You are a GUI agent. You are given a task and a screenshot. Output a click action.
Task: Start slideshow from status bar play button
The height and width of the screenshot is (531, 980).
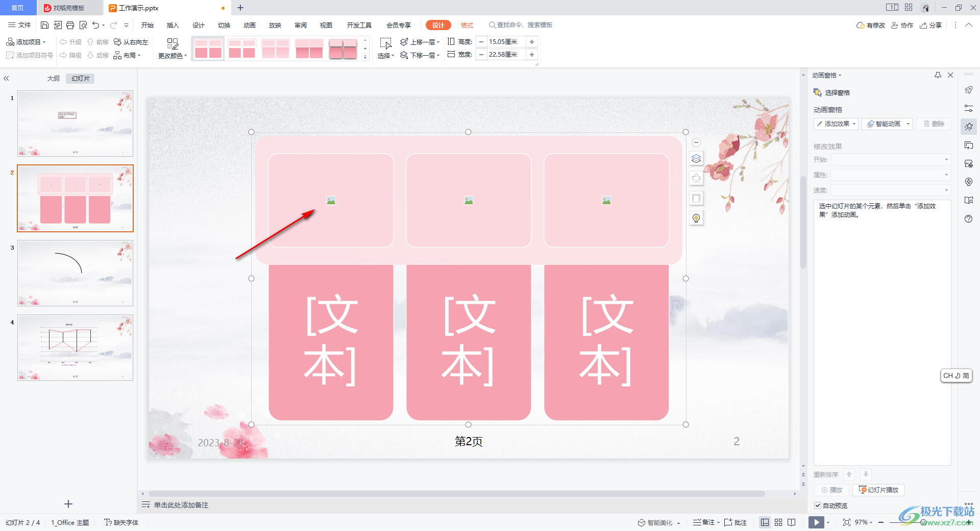[816, 522]
